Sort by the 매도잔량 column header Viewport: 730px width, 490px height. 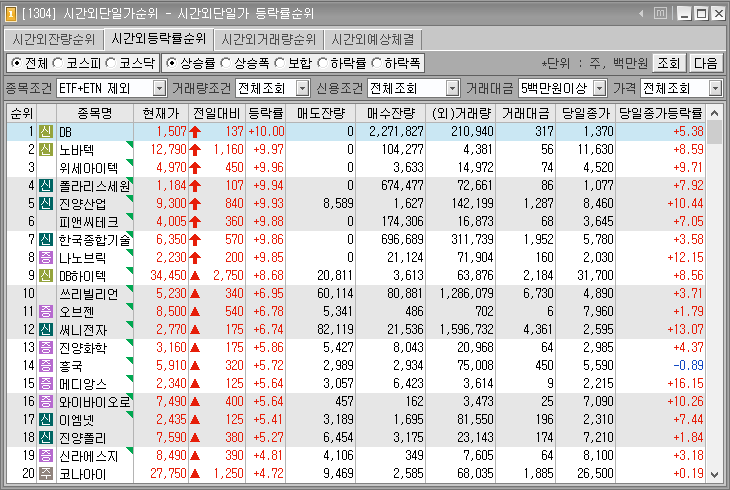[321, 113]
